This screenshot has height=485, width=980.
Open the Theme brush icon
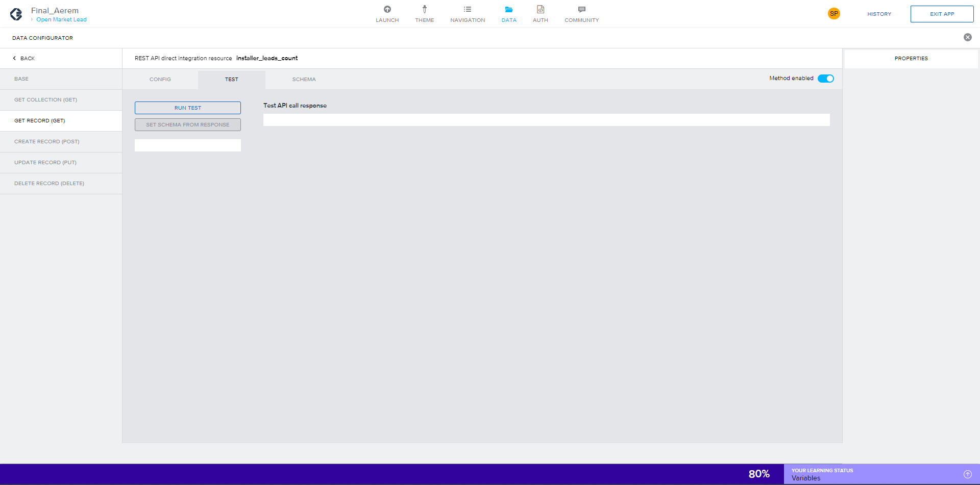pos(424,9)
